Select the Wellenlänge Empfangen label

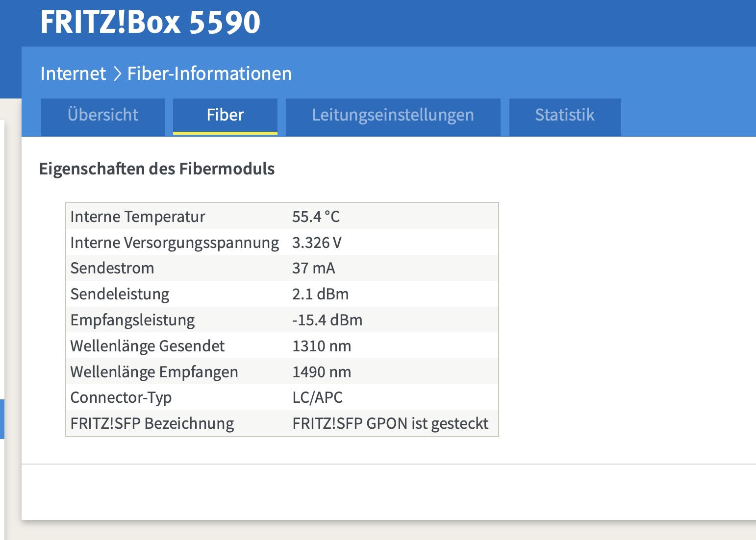click(154, 372)
